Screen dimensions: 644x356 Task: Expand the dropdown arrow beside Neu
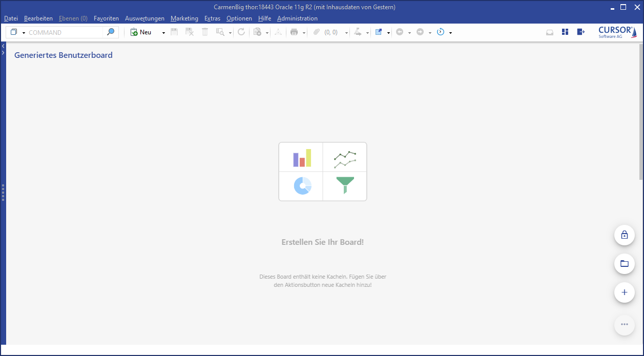click(163, 33)
